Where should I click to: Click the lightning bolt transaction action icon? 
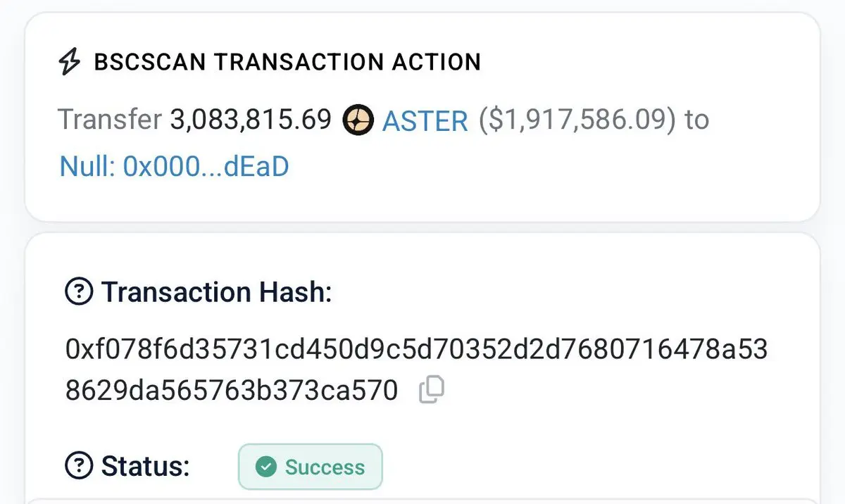click(69, 62)
